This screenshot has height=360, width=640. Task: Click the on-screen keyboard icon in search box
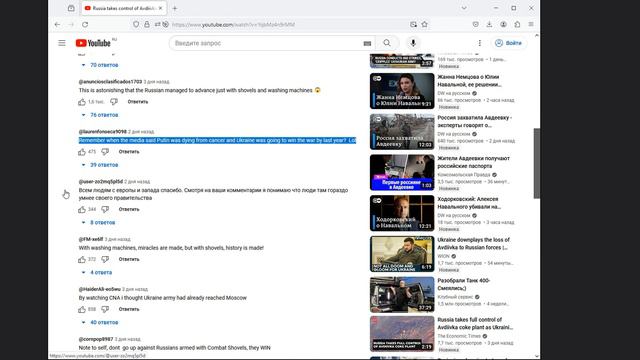click(367, 43)
